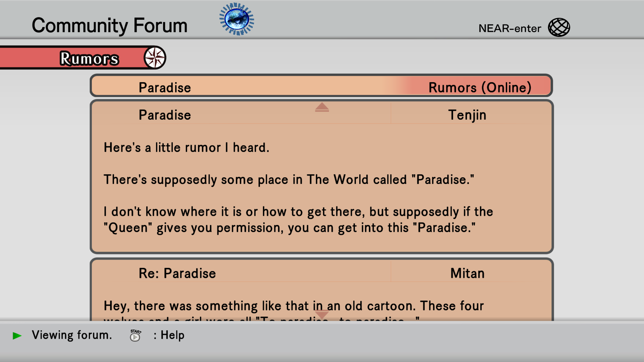Click the Paradise thread title header
This screenshot has width=644, height=362.
pos(165,87)
